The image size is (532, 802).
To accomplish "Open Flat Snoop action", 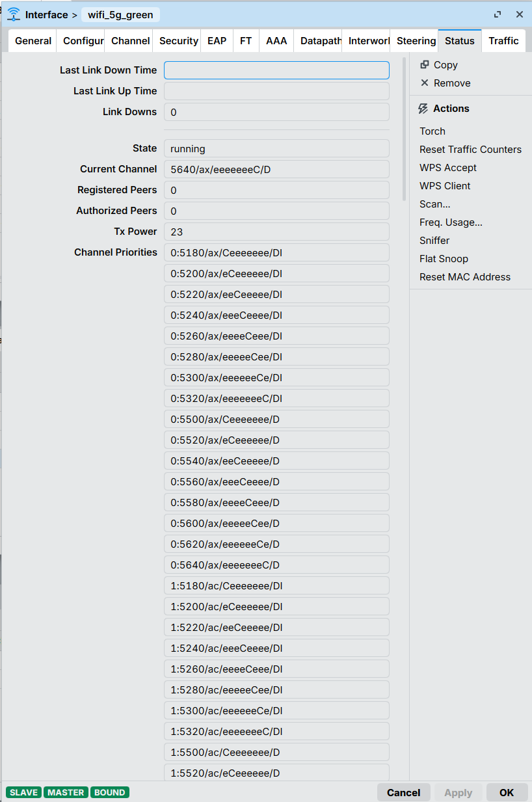I will 444,258.
